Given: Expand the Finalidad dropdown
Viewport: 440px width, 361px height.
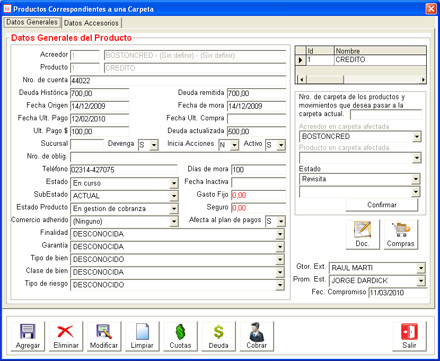Looking at the screenshot, I should [280, 234].
